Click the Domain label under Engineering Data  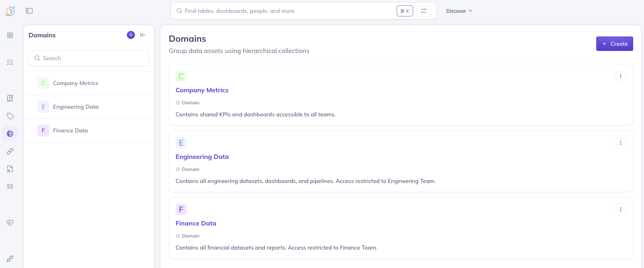pos(190,169)
